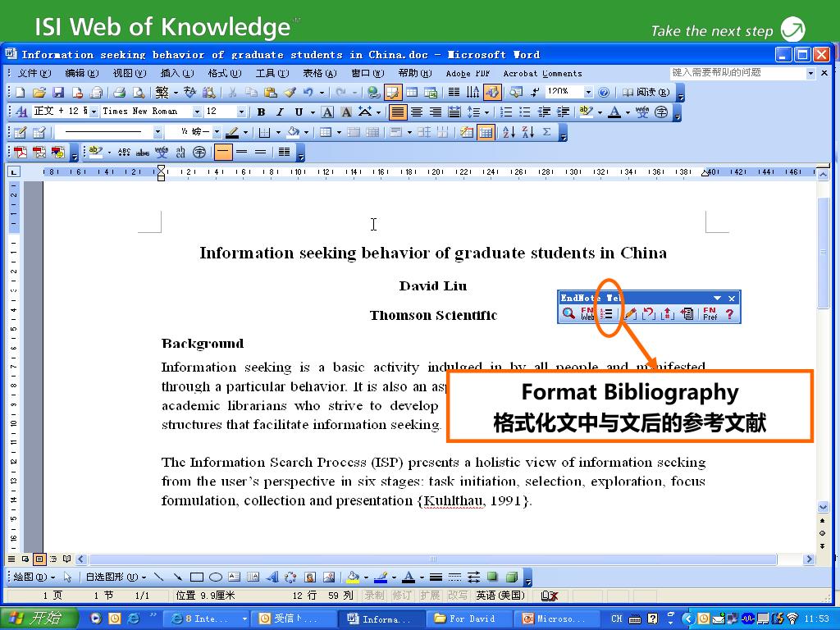Switch to the 8 Inte... Internet Explorer taskbar group

click(208, 619)
